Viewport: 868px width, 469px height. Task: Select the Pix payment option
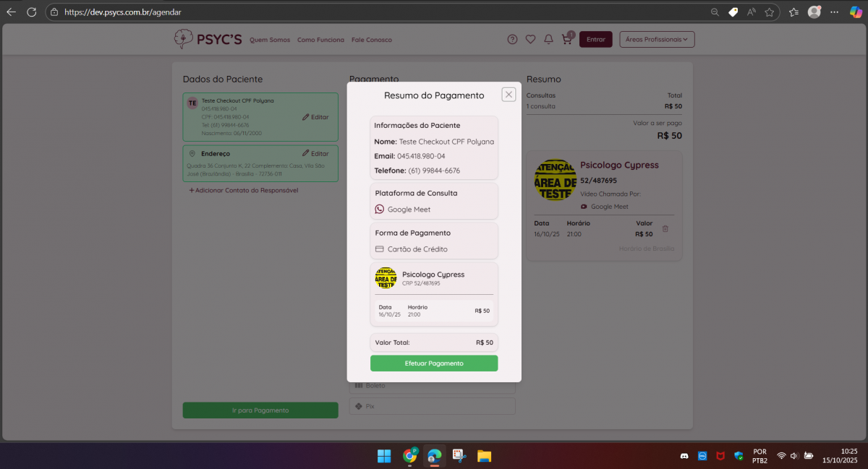[x=432, y=406]
